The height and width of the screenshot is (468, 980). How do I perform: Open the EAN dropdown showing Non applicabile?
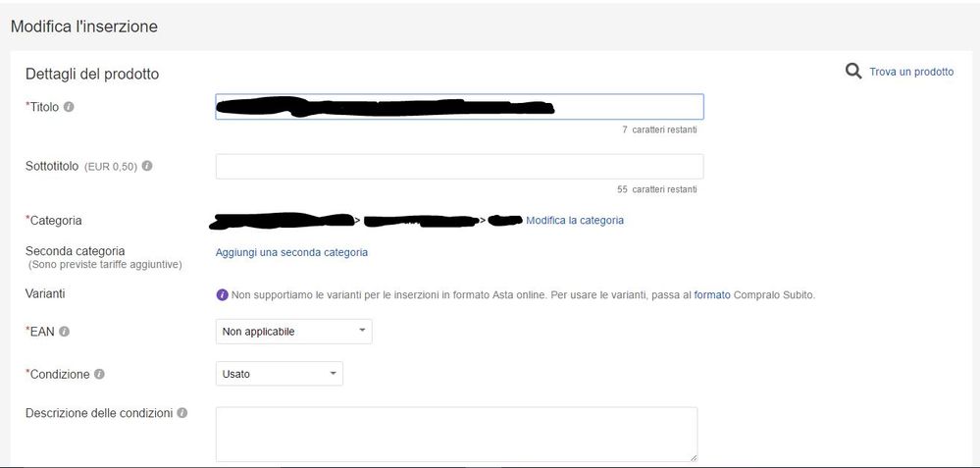[293, 332]
